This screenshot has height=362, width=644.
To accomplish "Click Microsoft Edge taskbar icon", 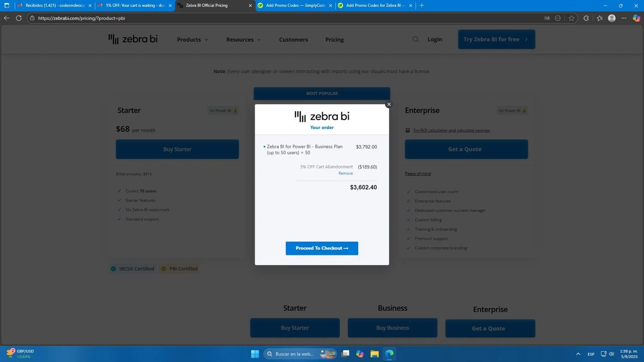I will pyautogui.click(x=389, y=354).
